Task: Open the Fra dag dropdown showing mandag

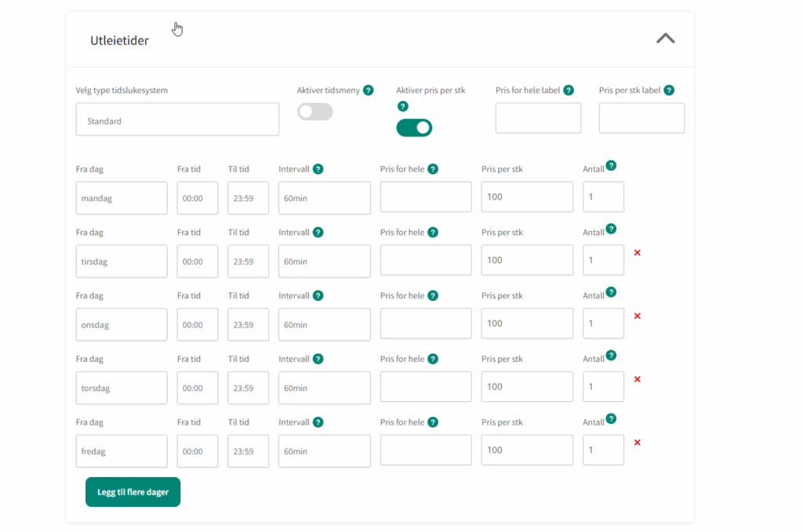Action: pos(122,198)
